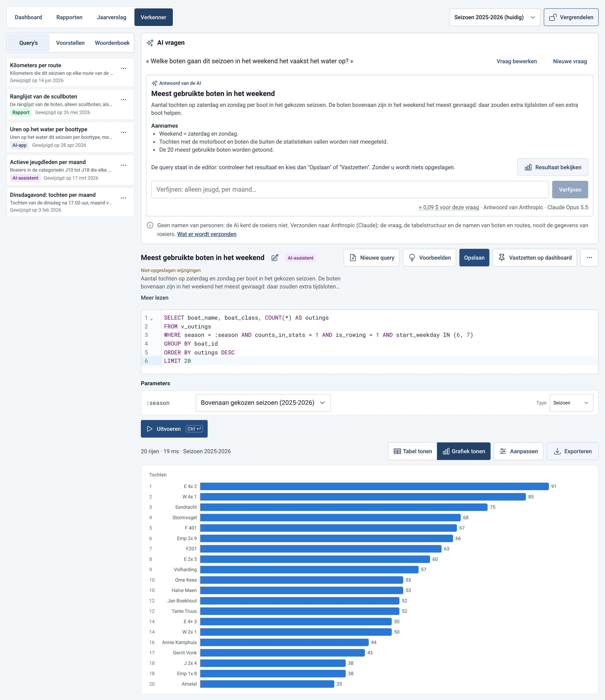605x700 pixels.
Task: Run the query with the Uitvoeren button
Action: [x=174, y=429]
